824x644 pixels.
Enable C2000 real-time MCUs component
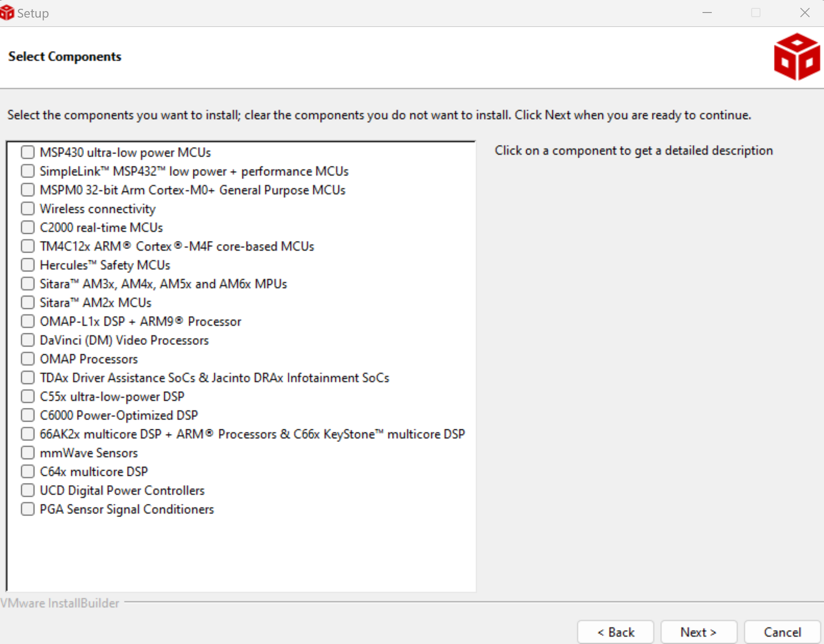click(x=28, y=227)
